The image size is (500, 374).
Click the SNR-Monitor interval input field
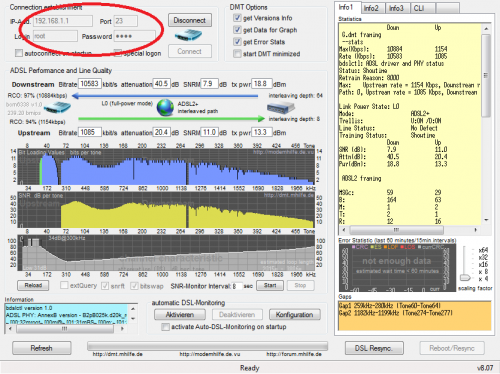[x=237, y=286]
